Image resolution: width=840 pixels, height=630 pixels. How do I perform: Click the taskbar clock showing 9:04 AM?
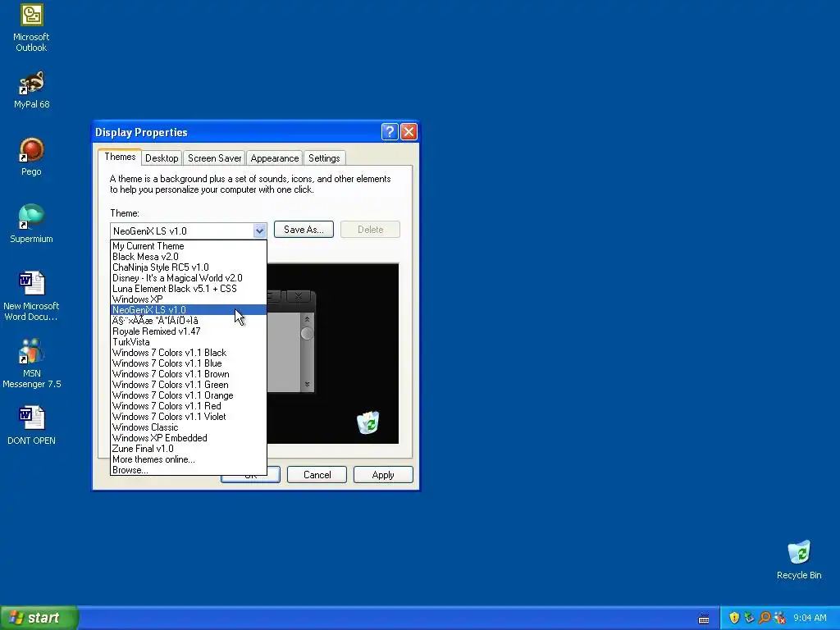coord(810,618)
